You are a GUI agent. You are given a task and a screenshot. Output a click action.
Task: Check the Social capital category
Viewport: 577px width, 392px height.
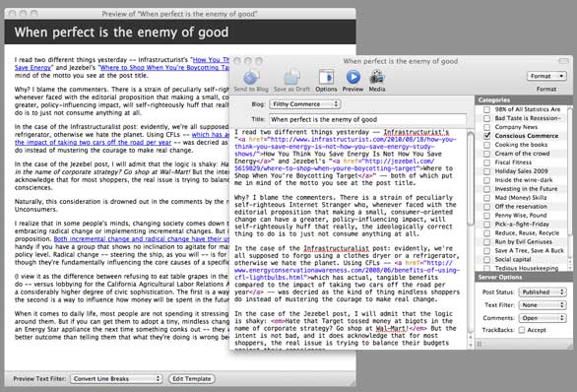coord(486,260)
